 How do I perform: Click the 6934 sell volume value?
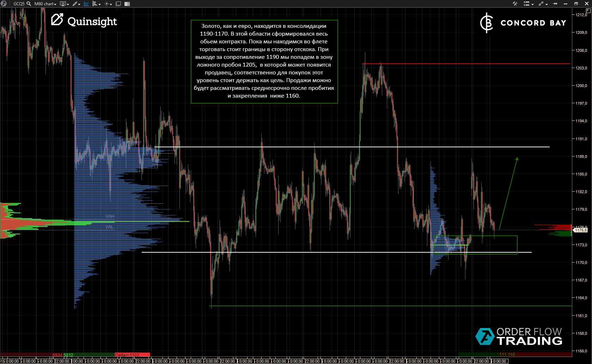57,355
